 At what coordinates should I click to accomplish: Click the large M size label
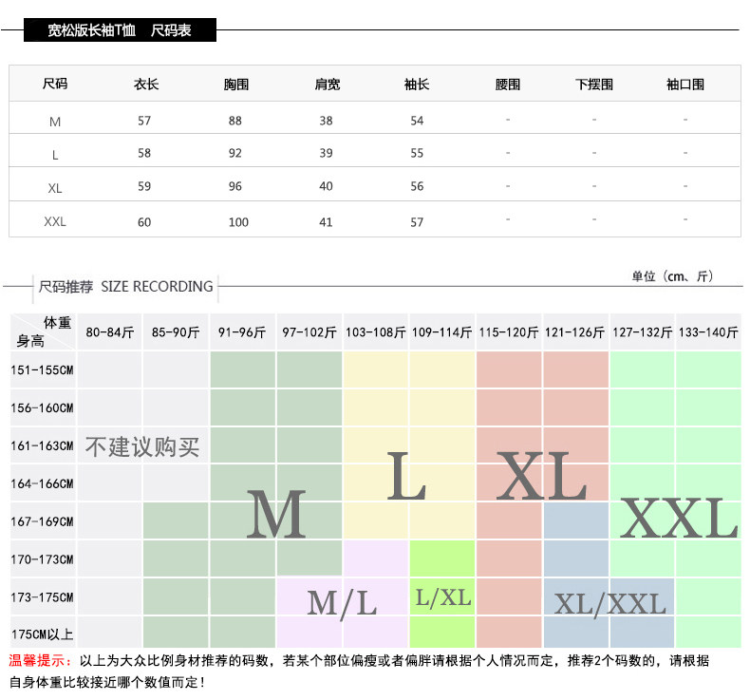coord(276,514)
